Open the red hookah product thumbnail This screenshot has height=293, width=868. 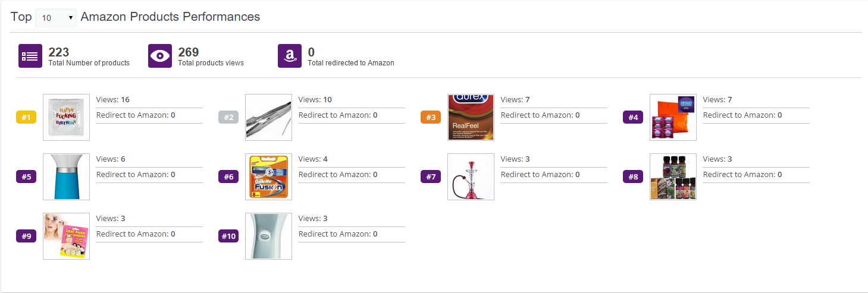point(471,177)
